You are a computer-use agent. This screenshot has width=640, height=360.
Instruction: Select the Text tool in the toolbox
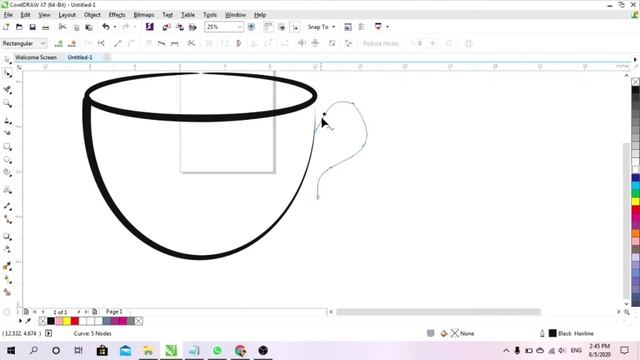point(7,189)
